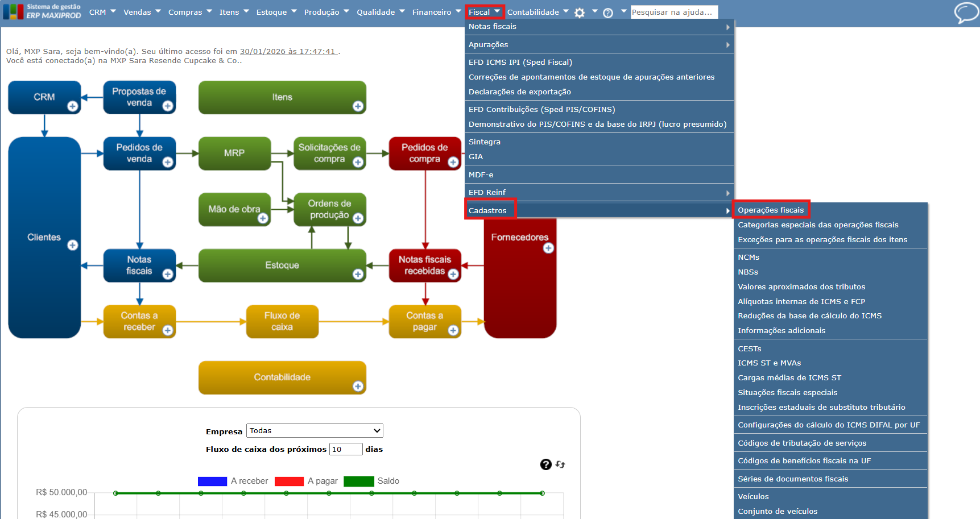
Task: Click the last access date link
Action: pyautogui.click(x=288, y=52)
